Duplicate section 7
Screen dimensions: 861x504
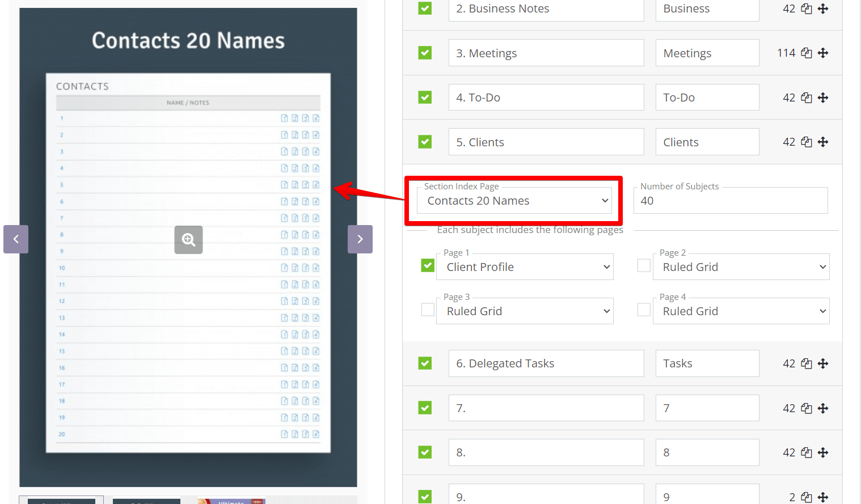point(807,408)
